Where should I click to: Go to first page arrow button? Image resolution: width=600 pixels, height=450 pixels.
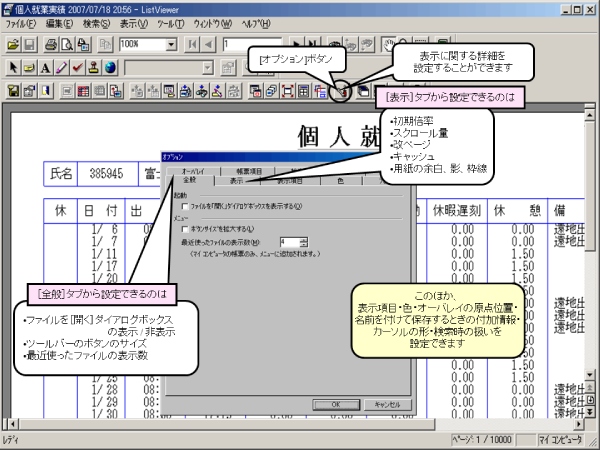click(x=192, y=45)
